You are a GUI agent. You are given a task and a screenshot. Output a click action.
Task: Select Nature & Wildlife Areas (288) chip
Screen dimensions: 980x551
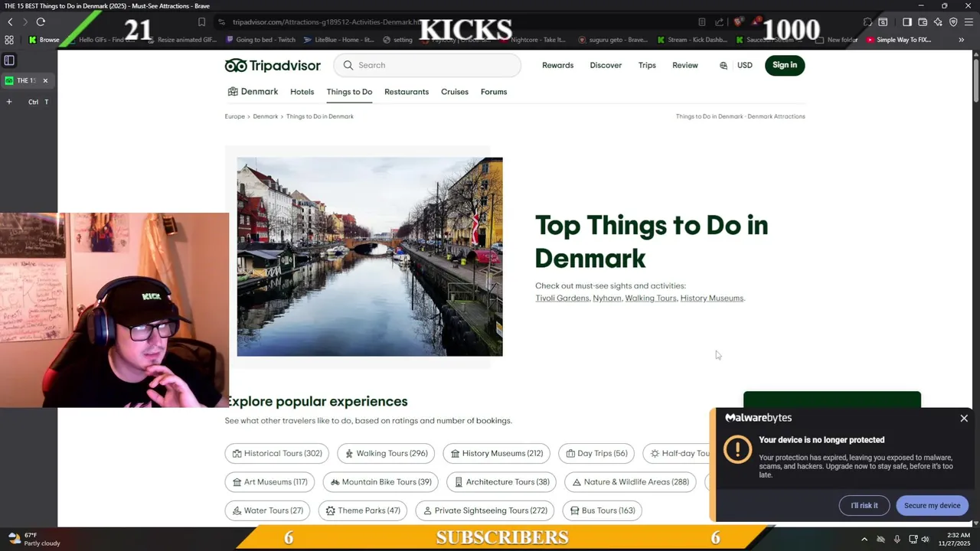tap(631, 482)
